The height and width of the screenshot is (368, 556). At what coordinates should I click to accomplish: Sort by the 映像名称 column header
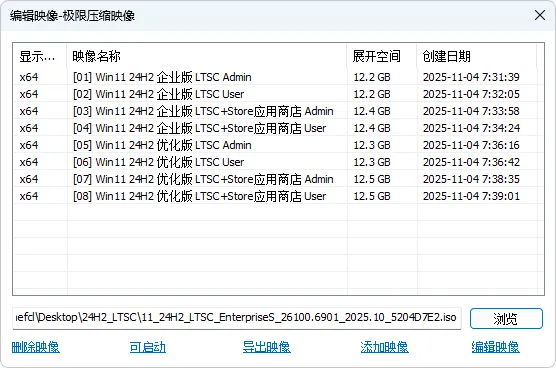click(206, 56)
